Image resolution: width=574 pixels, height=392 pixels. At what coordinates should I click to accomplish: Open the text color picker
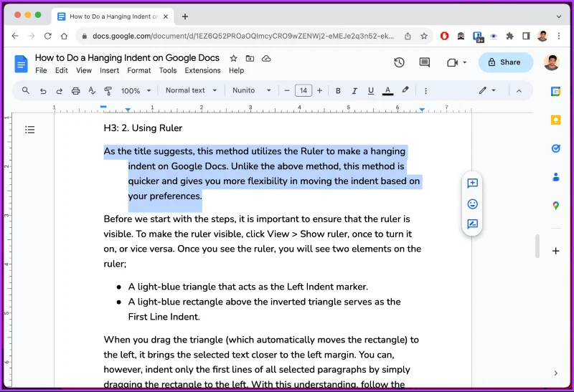(x=387, y=91)
